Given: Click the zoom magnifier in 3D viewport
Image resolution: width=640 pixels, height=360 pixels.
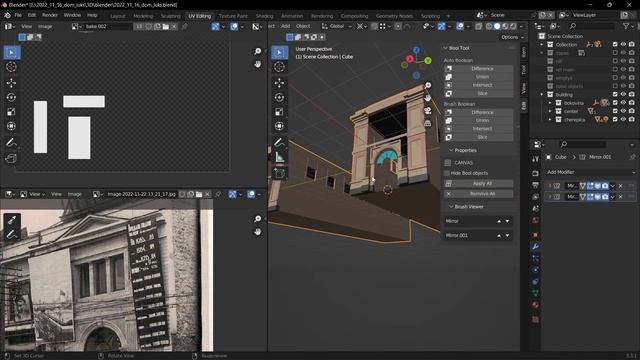Looking at the screenshot, I should click(428, 85).
